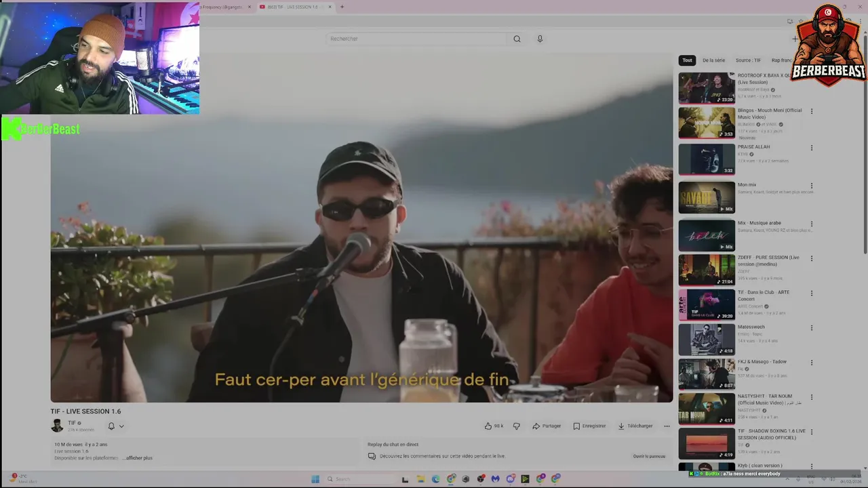
Task: Activate voice search microphone icon
Action: (540, 39)
